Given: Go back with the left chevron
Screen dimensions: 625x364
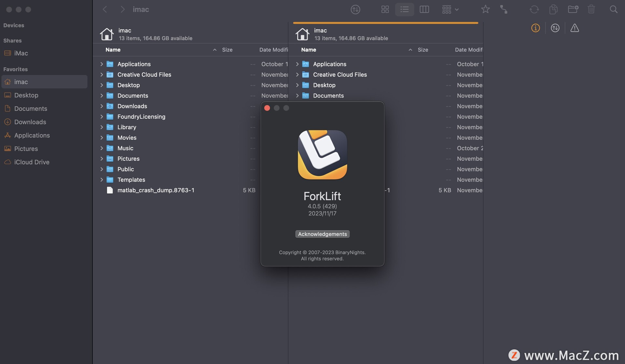Looking at the screenshot, I should tap(105, 9).
